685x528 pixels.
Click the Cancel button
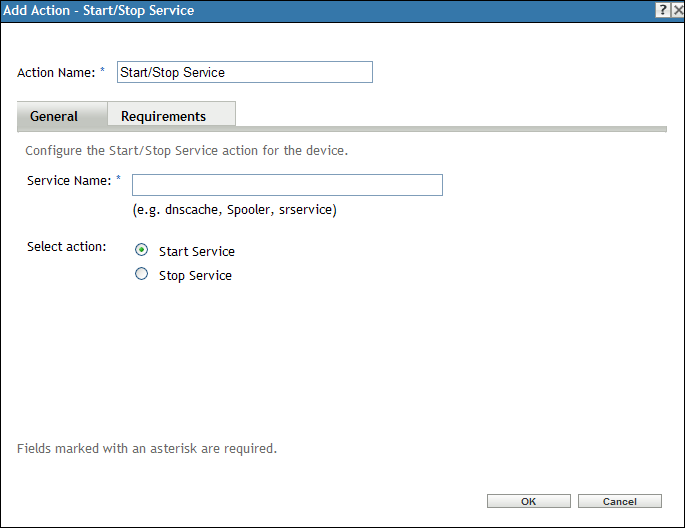click(x=620, y=501)
